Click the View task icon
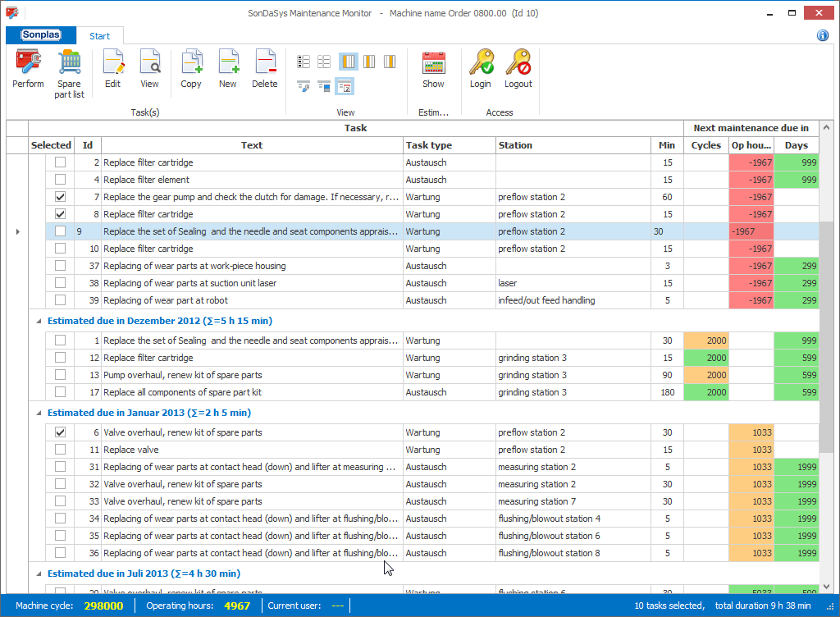The width and height of the screenshot is (840, 617). tap(149, 69)
